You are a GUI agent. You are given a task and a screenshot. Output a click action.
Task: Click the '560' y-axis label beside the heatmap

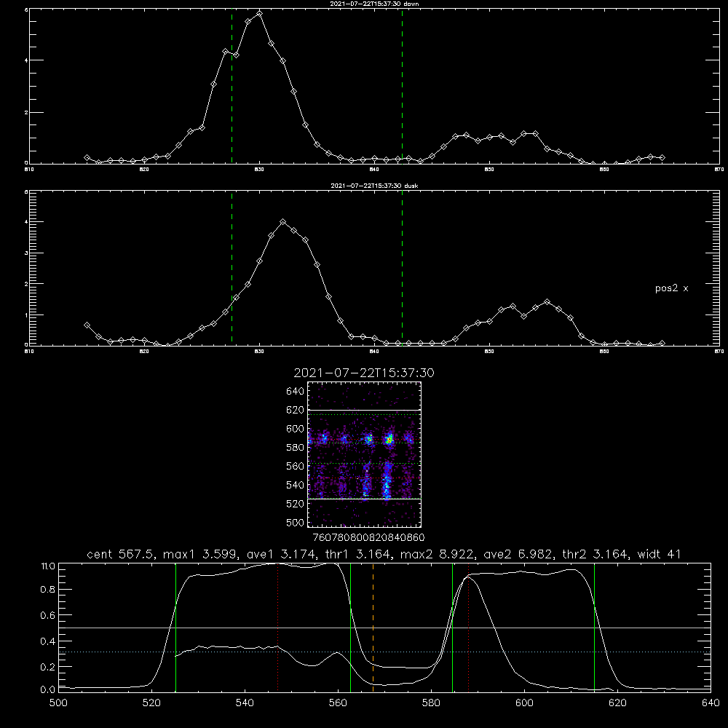coord(296,466)
